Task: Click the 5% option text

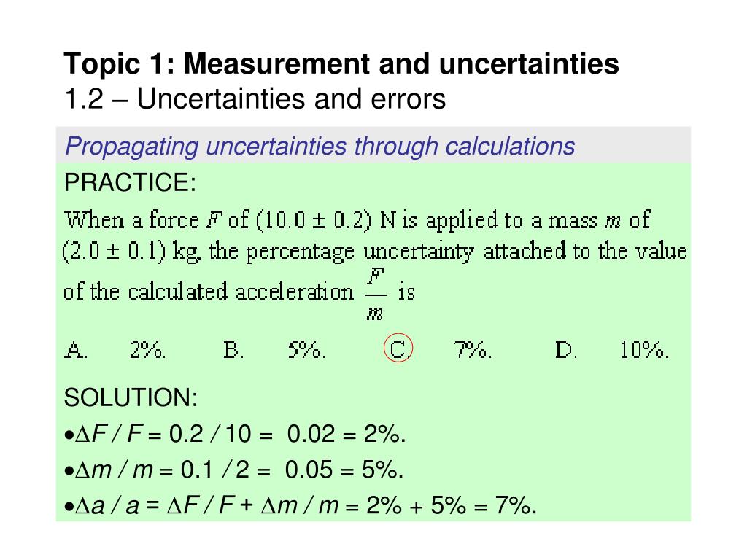Action: pyautogui.click(x=307, y=349)
